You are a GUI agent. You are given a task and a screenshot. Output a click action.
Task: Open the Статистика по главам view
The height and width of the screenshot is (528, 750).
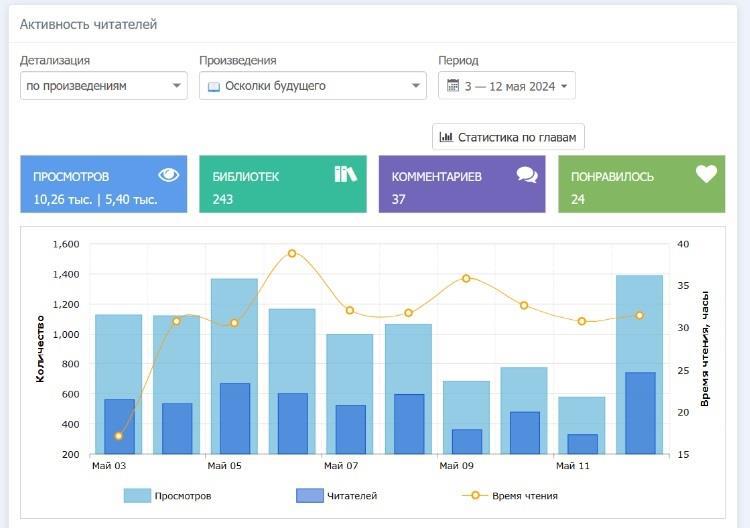[x=508, y=137]
